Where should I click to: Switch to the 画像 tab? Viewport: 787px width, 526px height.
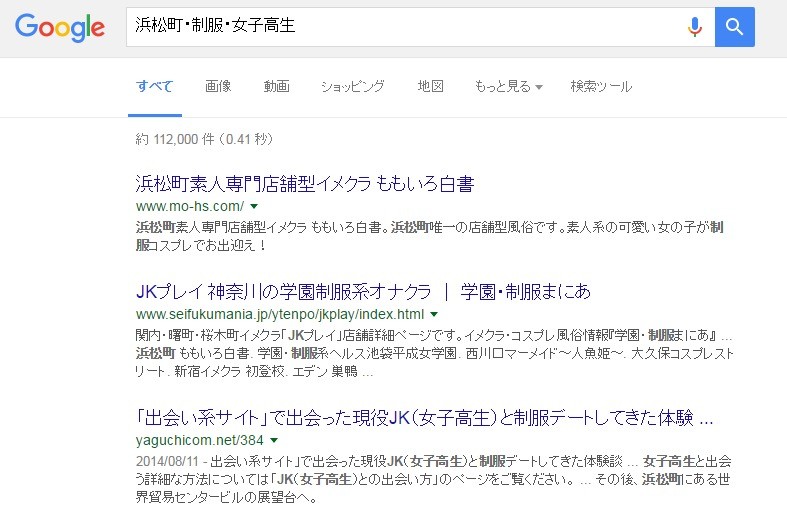218,86
